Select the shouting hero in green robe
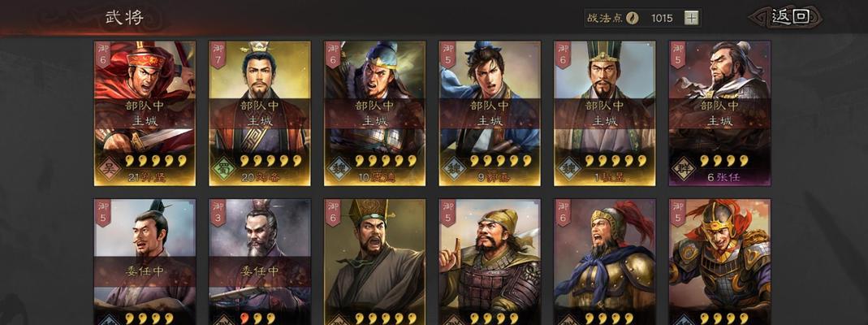Screen dimensions: 868x325 (375, 262)
